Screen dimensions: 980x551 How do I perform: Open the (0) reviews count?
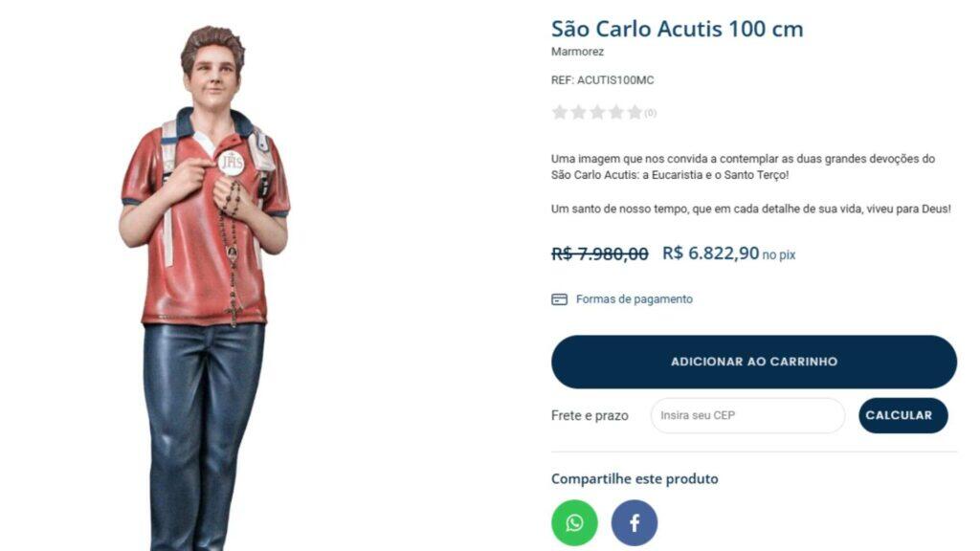[x=651, y=113]
